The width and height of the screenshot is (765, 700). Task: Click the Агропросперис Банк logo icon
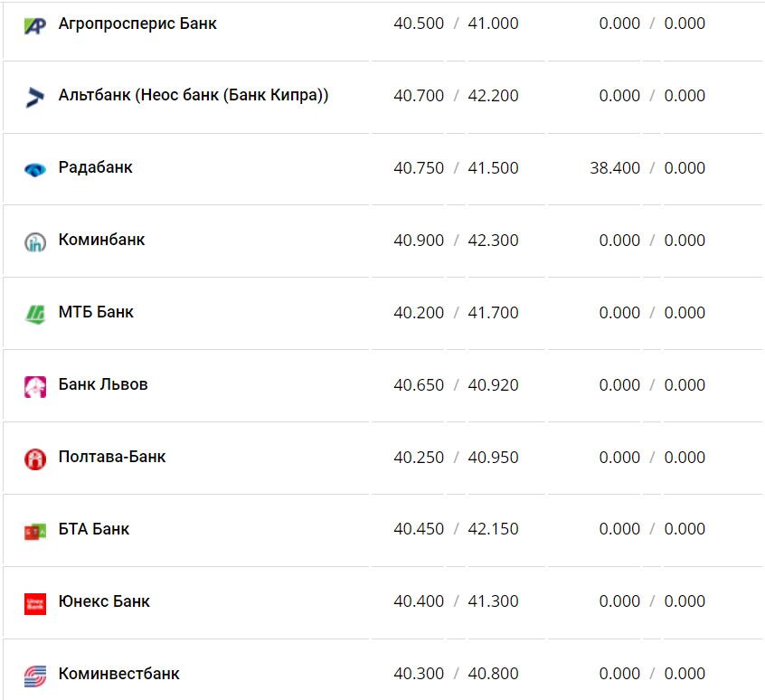click(x=34, y=25)
